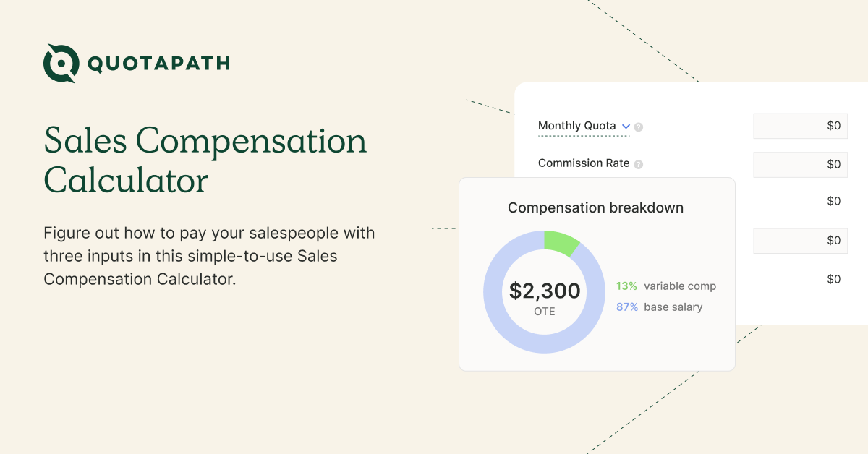Click the help icon beside Commission Rate
This screenshot has height=454, width=868.
coord(639,165)
